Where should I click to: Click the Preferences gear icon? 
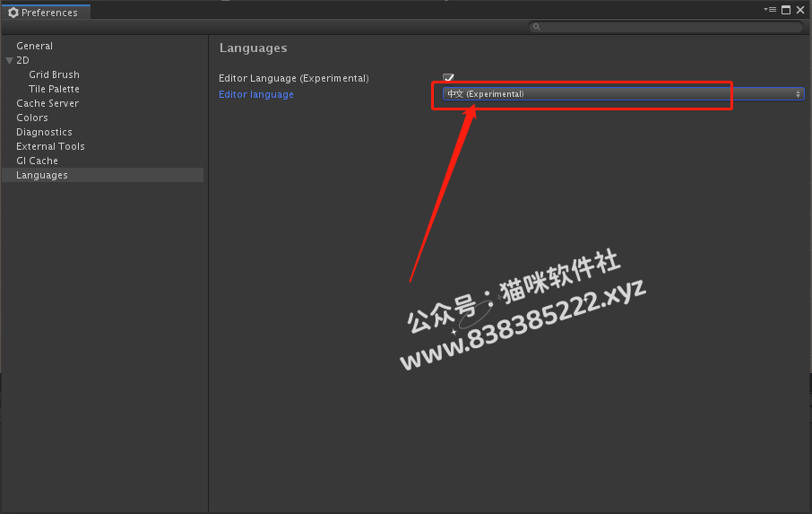point(13,13)
